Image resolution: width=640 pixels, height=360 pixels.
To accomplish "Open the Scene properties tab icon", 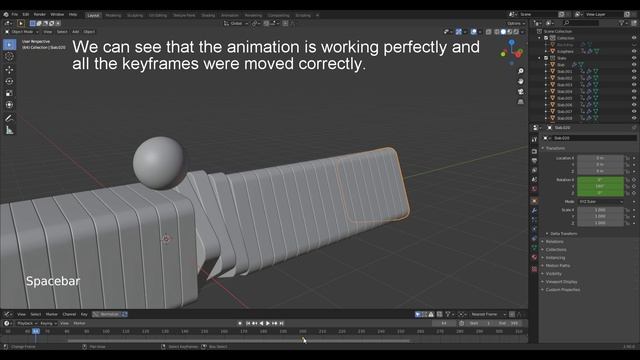I will coord(534,180).
